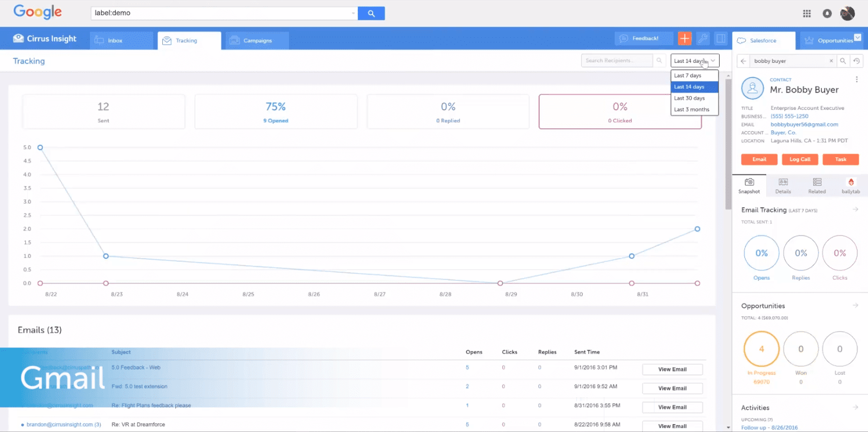Click the sidebar search magnifier icon
The width and height of the screenshot is (868, 432).
coord(843,61)
